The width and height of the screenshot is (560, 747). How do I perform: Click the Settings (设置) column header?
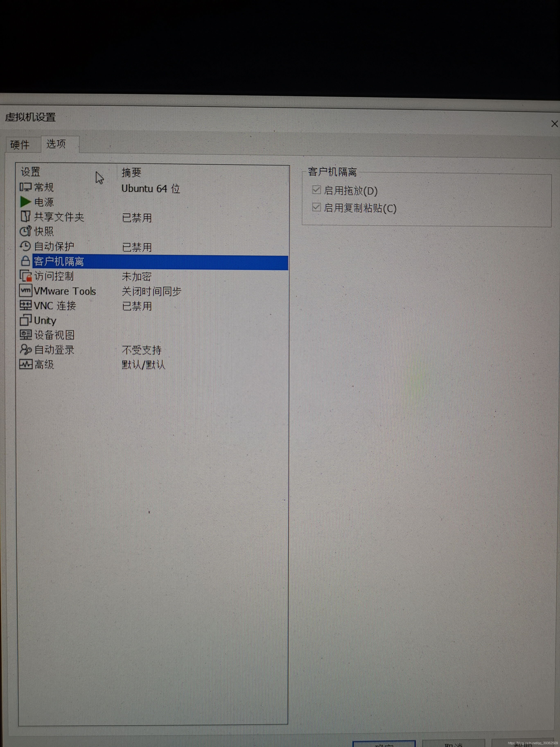click(x=31, y=172)
